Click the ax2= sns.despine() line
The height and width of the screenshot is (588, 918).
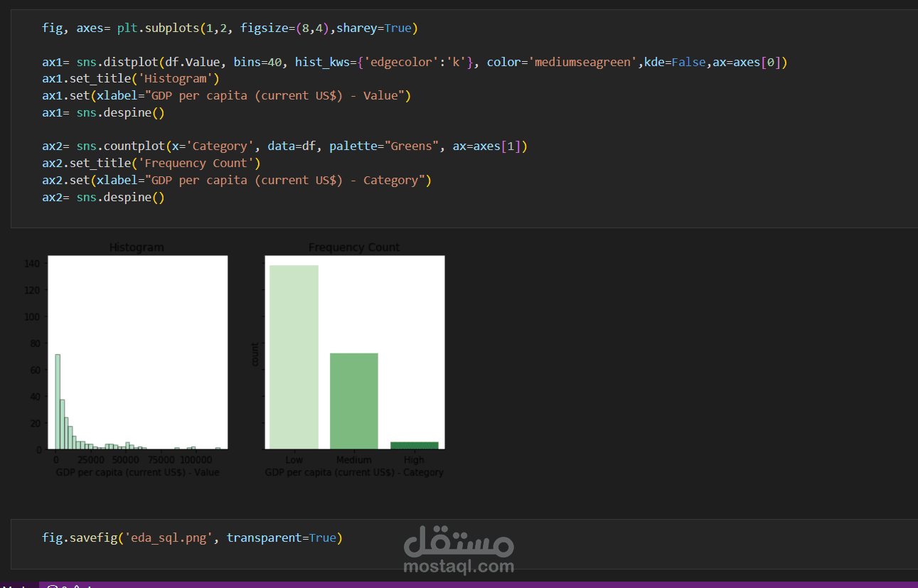[x=103, y=198]
